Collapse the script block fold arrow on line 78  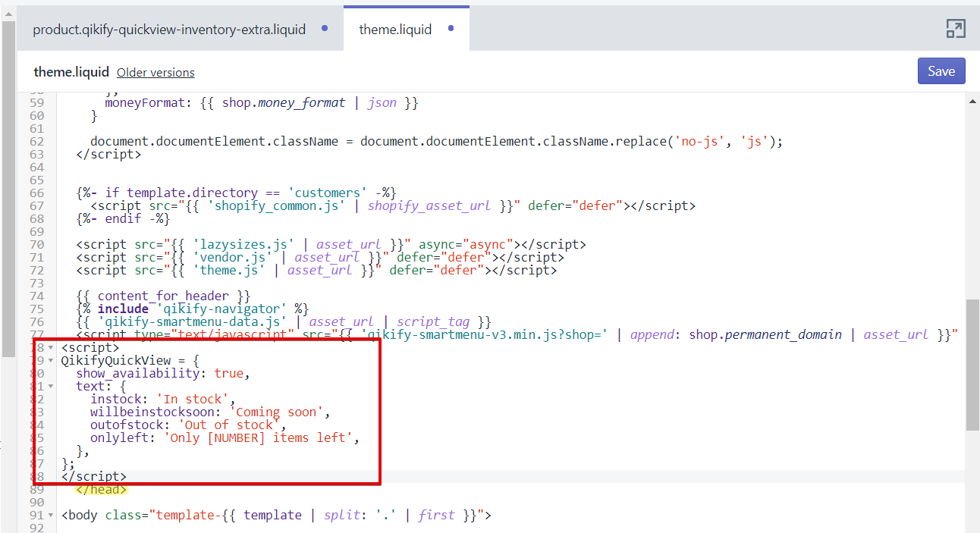click(52, 347)
